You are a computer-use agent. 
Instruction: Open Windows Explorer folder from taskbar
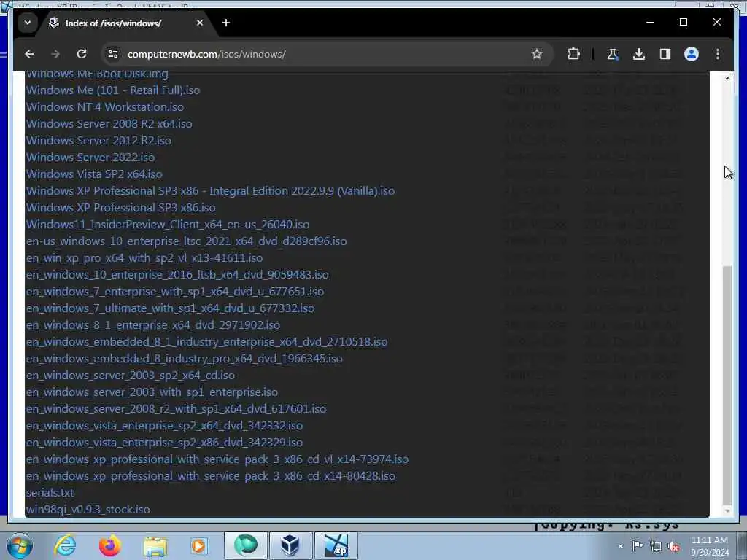point(155,545)
